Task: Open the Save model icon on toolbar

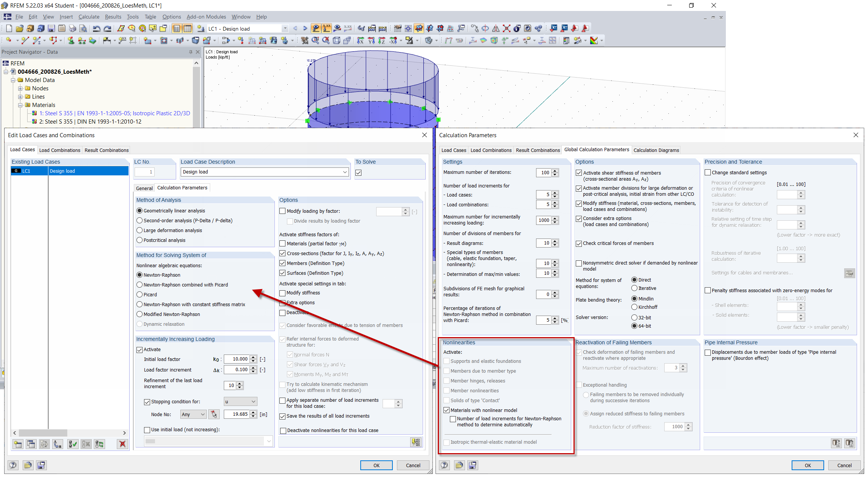Action: (x=51, y=28)
